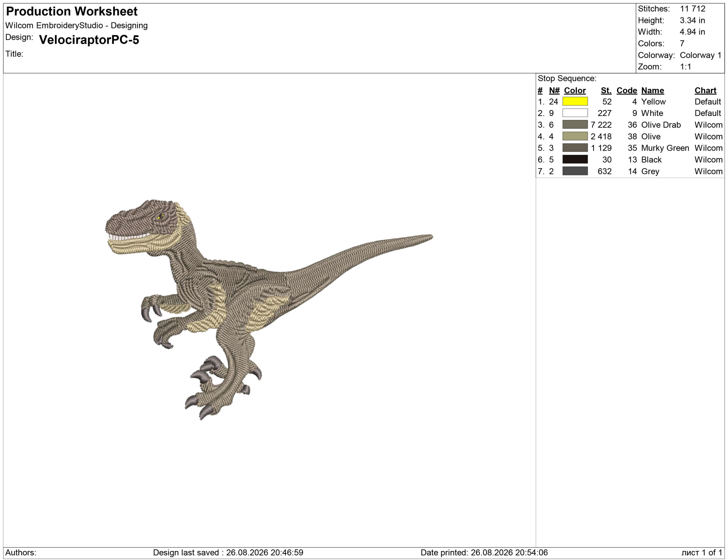Click the 'Stitches:' label
This screenshot has width=728, height=560.
[654, 9]
